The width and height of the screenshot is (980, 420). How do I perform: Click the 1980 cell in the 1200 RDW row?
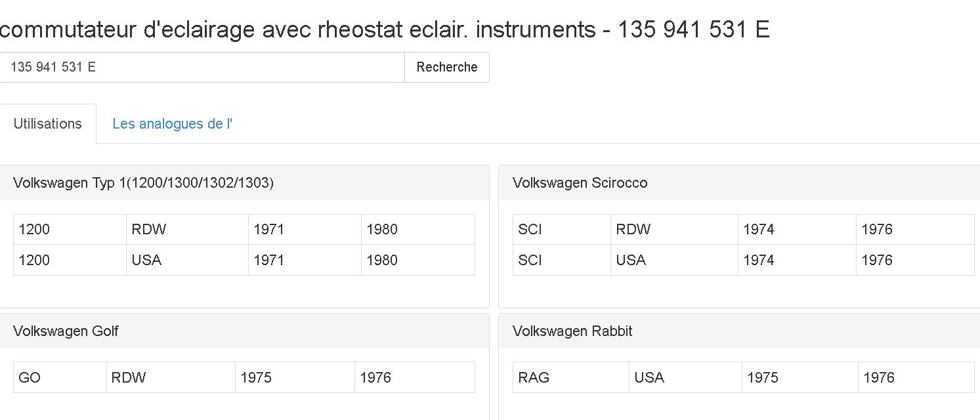click(418, 230)
